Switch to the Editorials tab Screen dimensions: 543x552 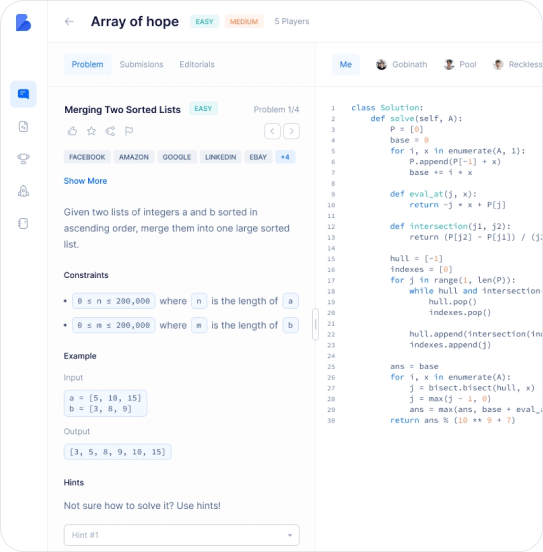(197, 64)
